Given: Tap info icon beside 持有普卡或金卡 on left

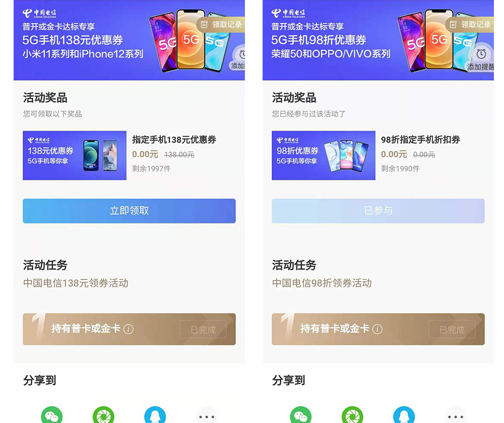Looking at the screenshot, I should (128, 329).
